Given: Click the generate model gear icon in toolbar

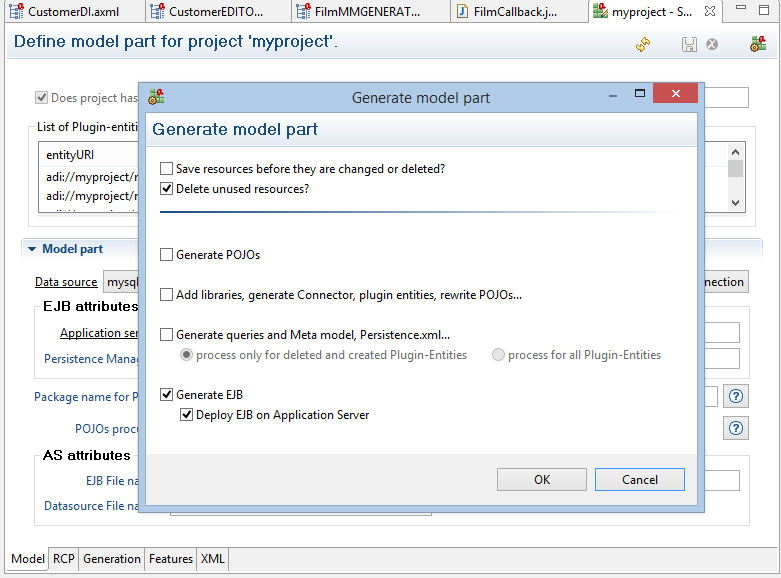Looking at the screenshot, I should 757,45.
